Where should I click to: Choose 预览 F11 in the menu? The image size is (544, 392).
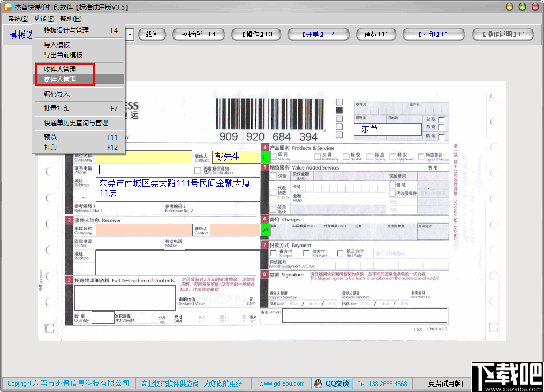click(x=79, y=137)
